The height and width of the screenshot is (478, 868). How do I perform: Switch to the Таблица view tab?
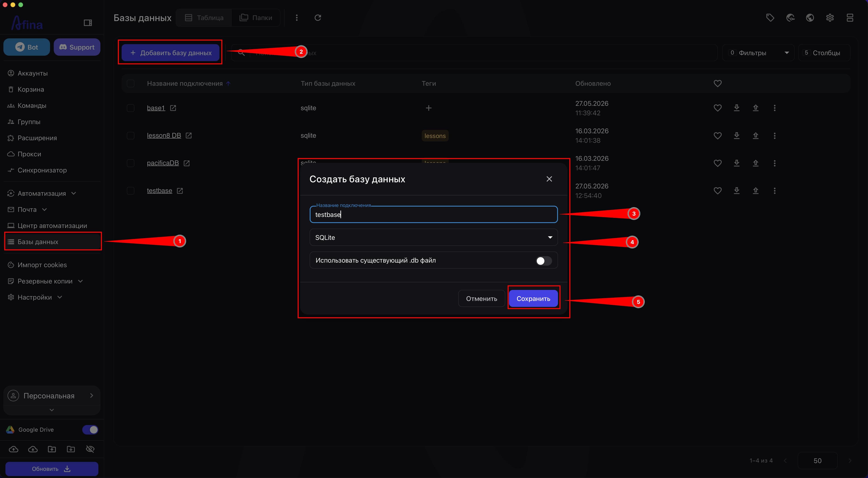[204, 18]
